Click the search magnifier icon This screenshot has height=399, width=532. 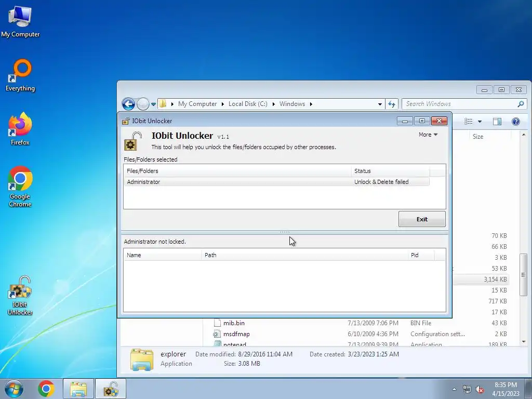click(521, 104)
